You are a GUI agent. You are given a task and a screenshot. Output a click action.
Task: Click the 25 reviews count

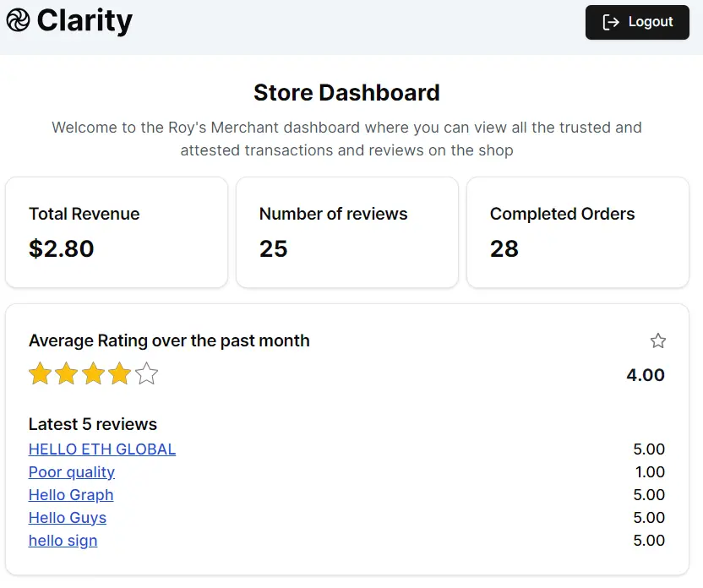(274, 248)
